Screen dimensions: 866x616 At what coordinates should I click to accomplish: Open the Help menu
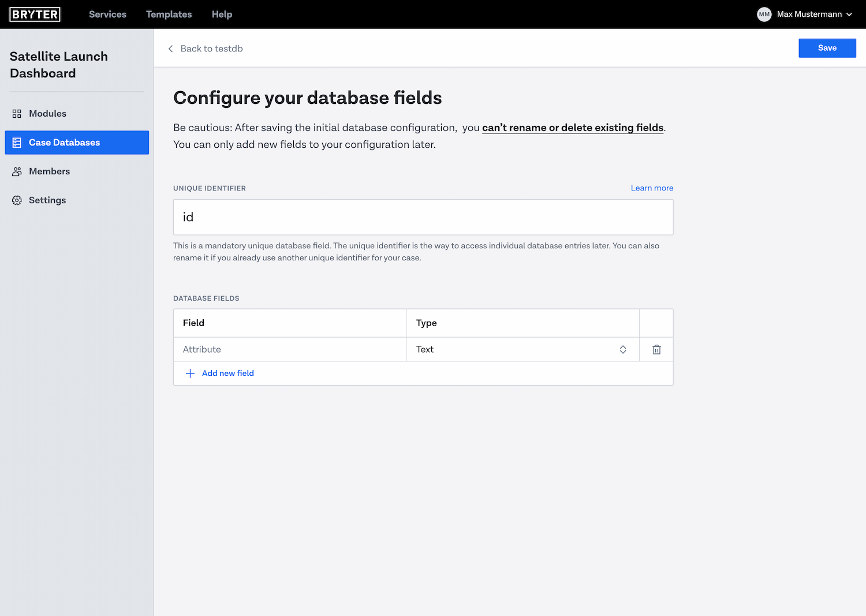pyautogui.click(x=222, y=14)
